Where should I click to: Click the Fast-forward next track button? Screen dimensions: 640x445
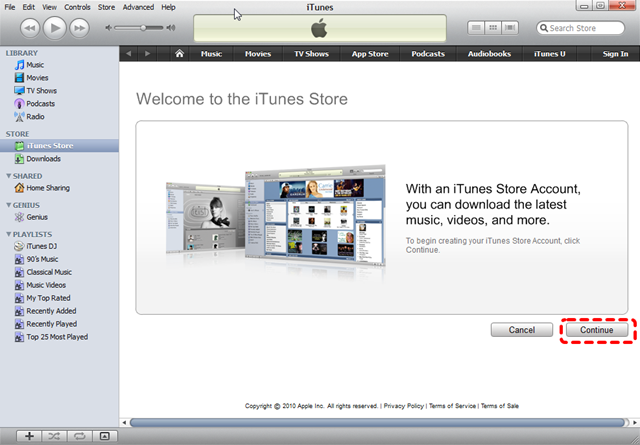click(x=79, y=28)
